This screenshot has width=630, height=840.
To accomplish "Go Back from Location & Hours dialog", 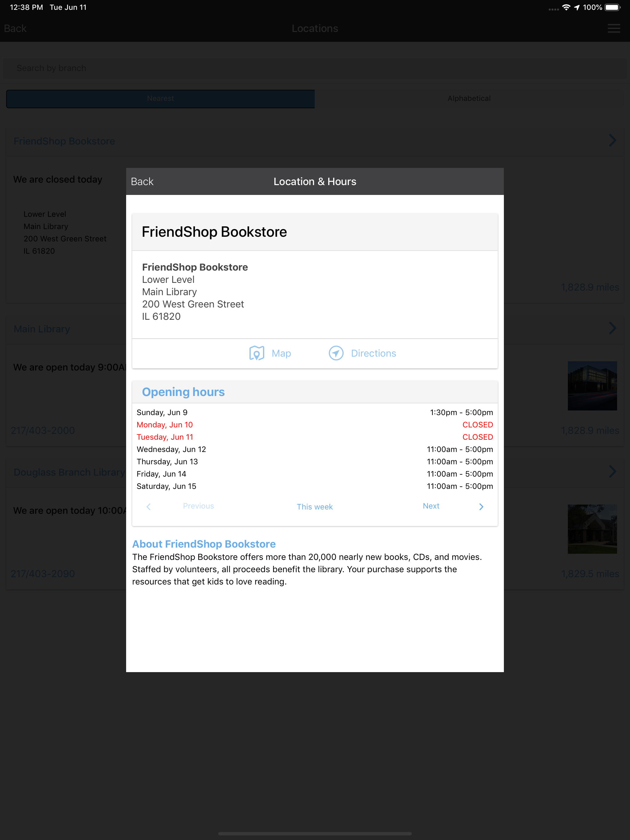I will (142, 181).
